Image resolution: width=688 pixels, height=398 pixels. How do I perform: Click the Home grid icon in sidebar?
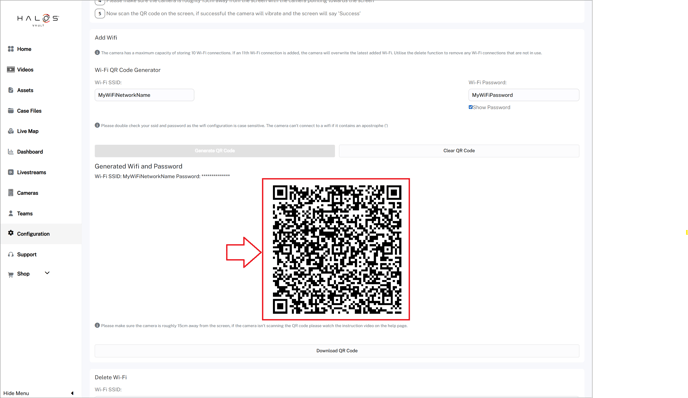click(x=11, y=49)
